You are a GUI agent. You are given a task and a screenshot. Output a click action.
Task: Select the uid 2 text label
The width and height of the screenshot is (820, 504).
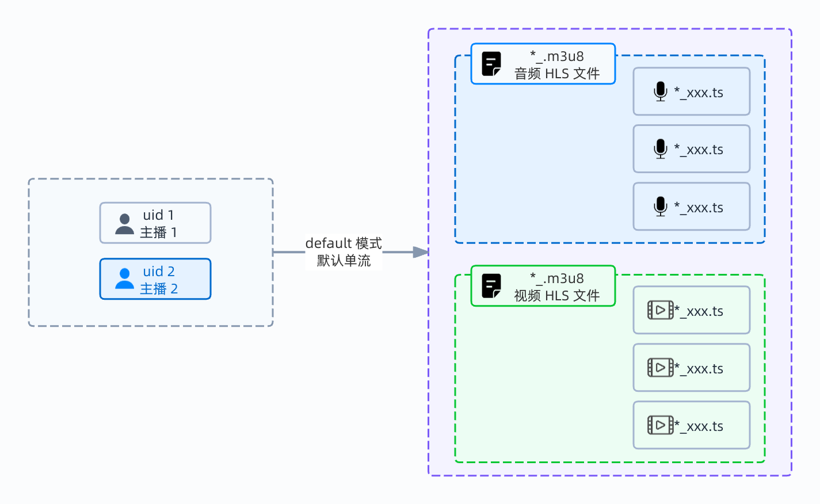click(159, 272)
